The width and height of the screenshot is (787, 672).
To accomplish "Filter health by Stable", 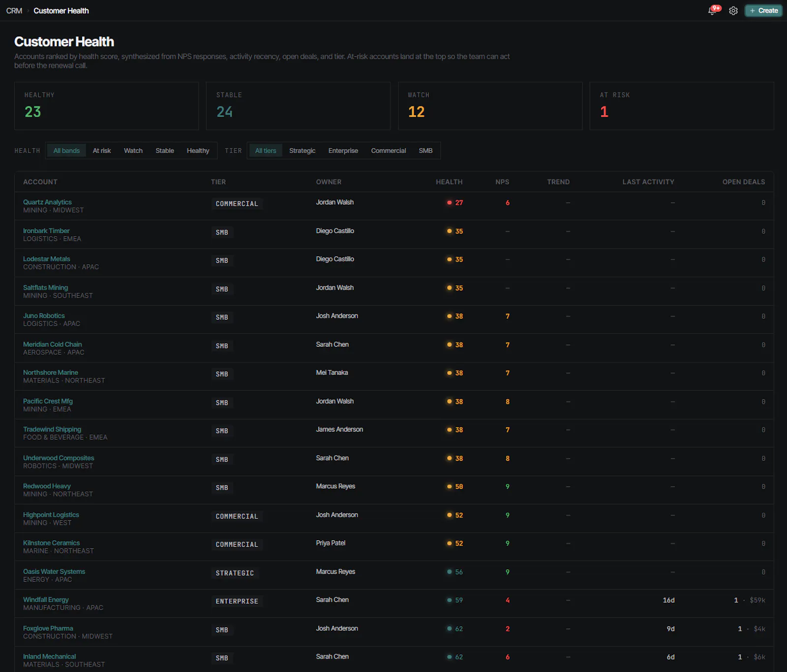I will [165, 151].
